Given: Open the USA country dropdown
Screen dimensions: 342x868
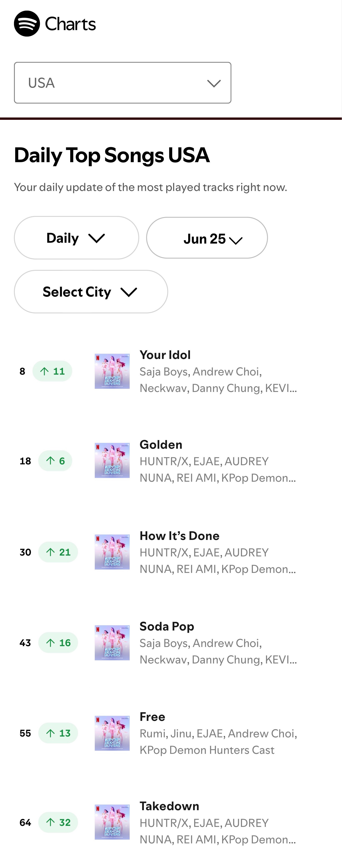Looking at the screenshot, I should [x=123, y=83].
